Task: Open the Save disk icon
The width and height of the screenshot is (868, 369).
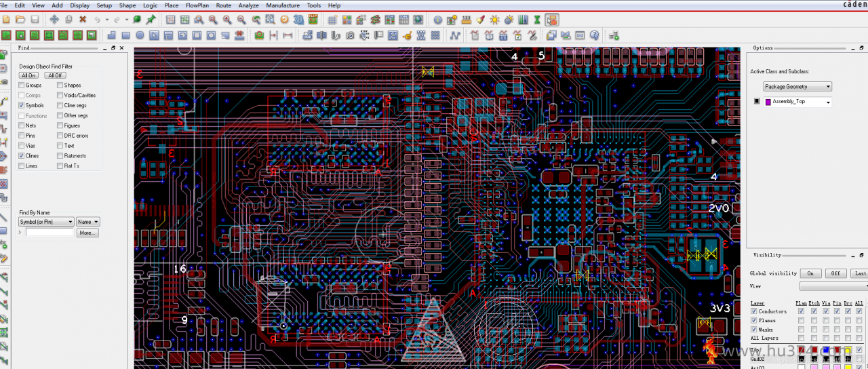Action: tap(35, 20)
